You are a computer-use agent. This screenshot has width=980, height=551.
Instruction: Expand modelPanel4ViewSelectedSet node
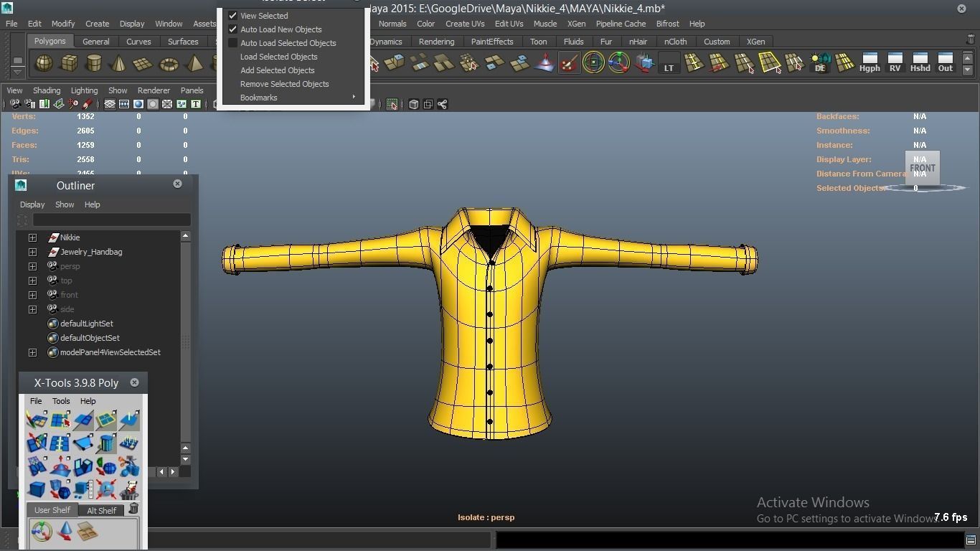pyautogui.click(x=32, y=352)
